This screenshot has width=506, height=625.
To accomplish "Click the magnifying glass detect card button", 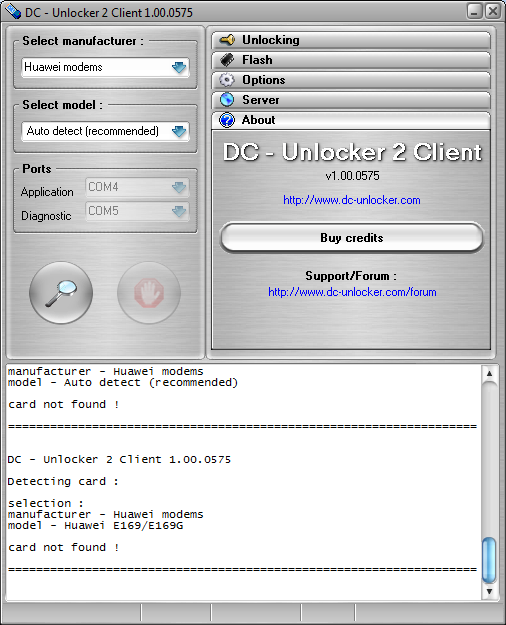I will click(x=61, y=293).
